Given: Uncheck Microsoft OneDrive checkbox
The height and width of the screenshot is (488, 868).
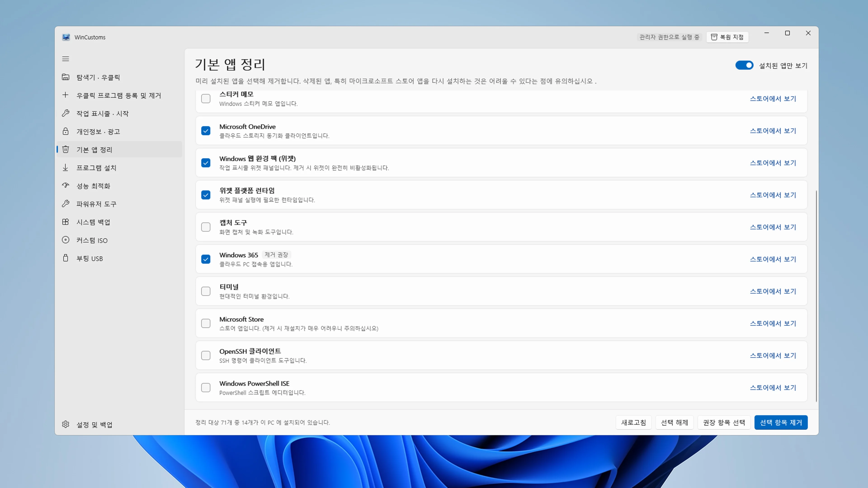Looking at the screenshot, I should click(x=205, y=131).
